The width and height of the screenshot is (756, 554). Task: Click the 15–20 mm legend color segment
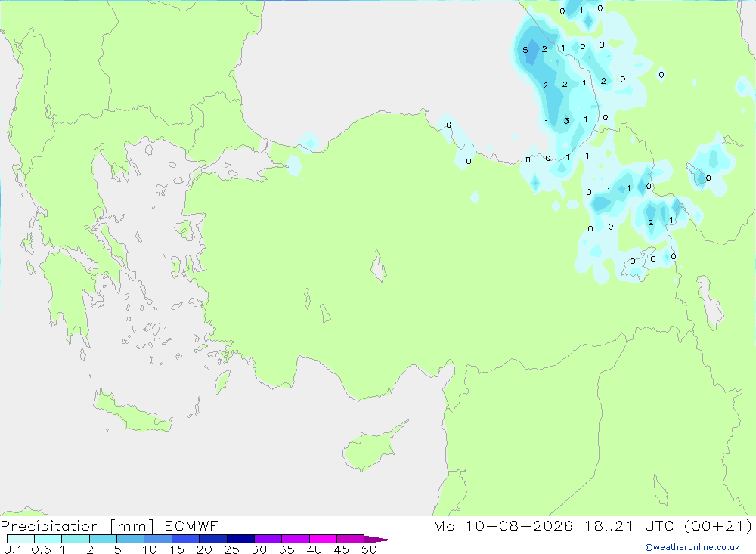185,539
